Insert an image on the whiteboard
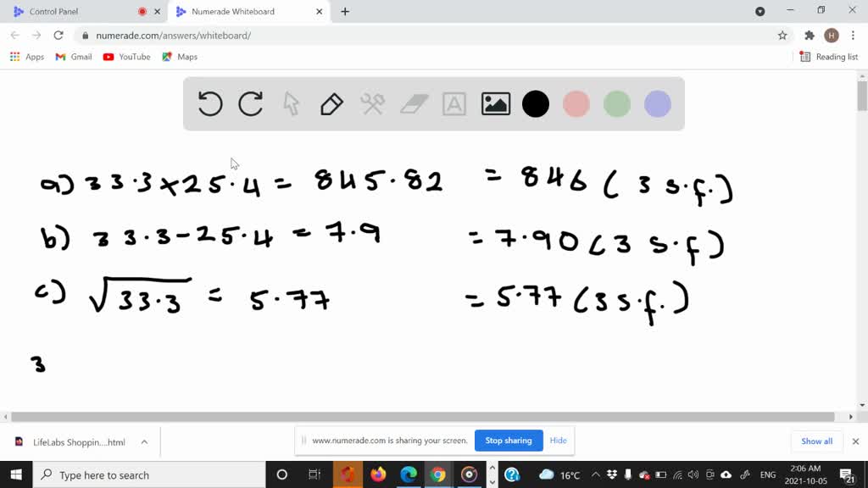This screenshot has width=868, height=488. (x=495, y=103)
